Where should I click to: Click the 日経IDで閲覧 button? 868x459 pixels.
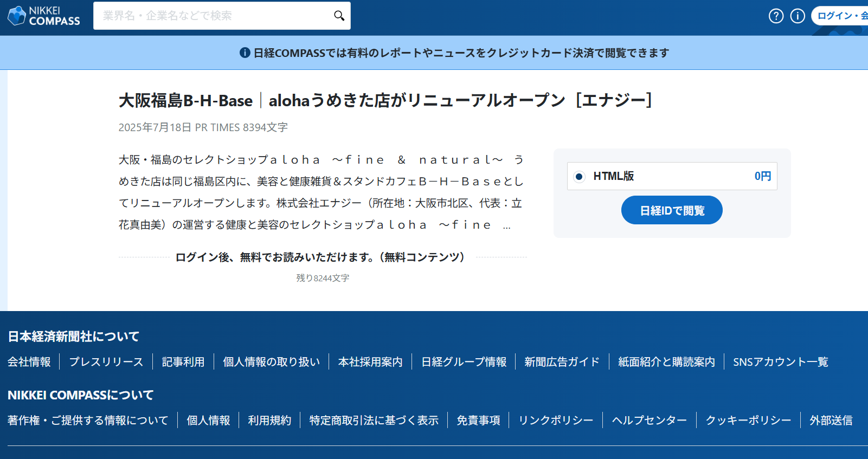(x=672, y=210)
